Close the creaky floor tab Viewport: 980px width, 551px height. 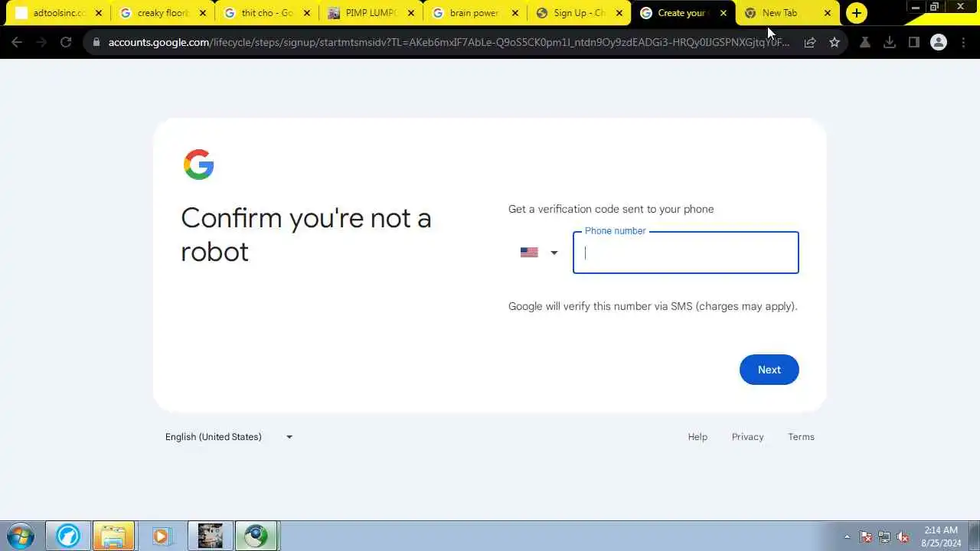202,13
